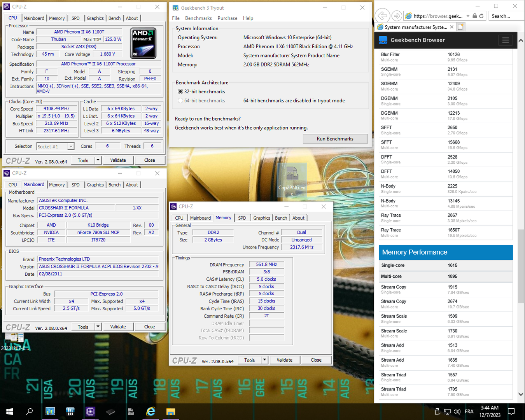
Task: Open the Help menu in Geekbench
Action: pyautogui.click(x=248, y=18)
